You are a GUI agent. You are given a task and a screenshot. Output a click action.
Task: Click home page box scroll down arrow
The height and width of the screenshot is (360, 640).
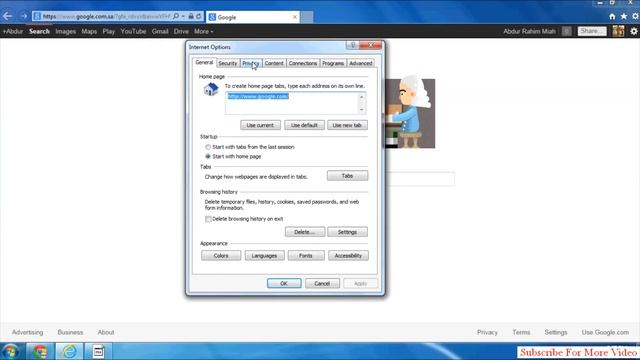tap(361, 110)
